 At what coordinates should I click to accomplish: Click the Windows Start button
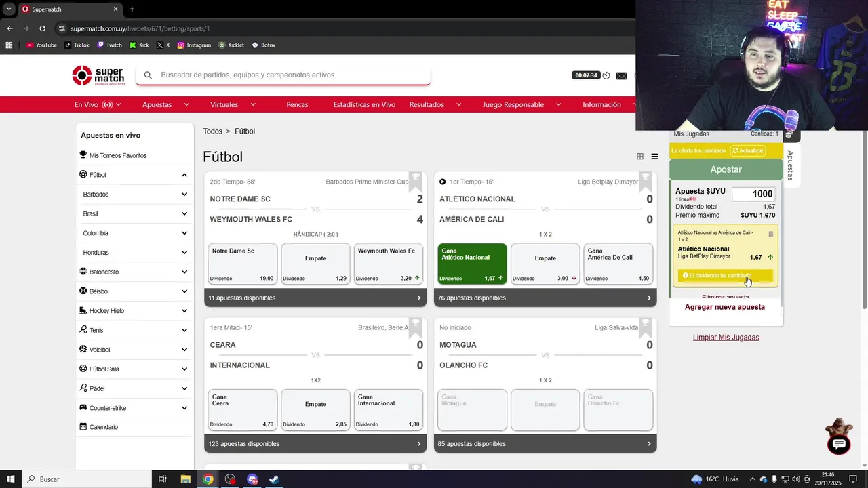point(11,479)
